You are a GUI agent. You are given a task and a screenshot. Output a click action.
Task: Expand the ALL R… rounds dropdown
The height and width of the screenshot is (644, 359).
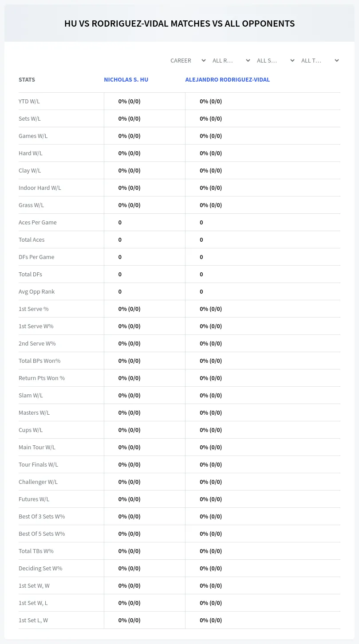point(231,60)
